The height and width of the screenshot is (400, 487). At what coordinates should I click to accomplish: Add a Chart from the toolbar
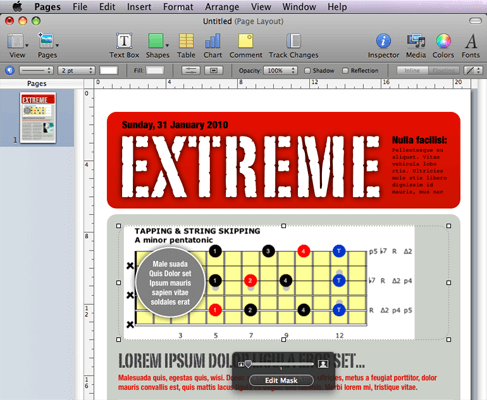click(x=213, y=45)
